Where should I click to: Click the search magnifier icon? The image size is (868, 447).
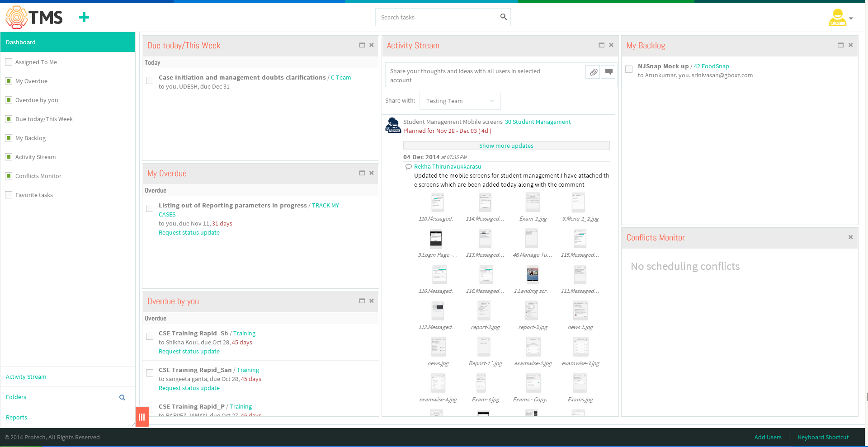[503, 17]
